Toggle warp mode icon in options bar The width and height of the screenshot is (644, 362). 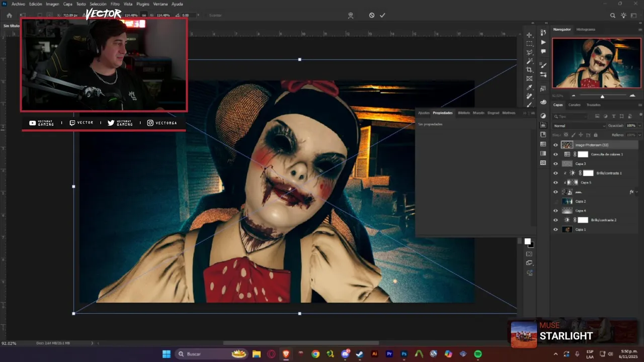coord(351,15)
